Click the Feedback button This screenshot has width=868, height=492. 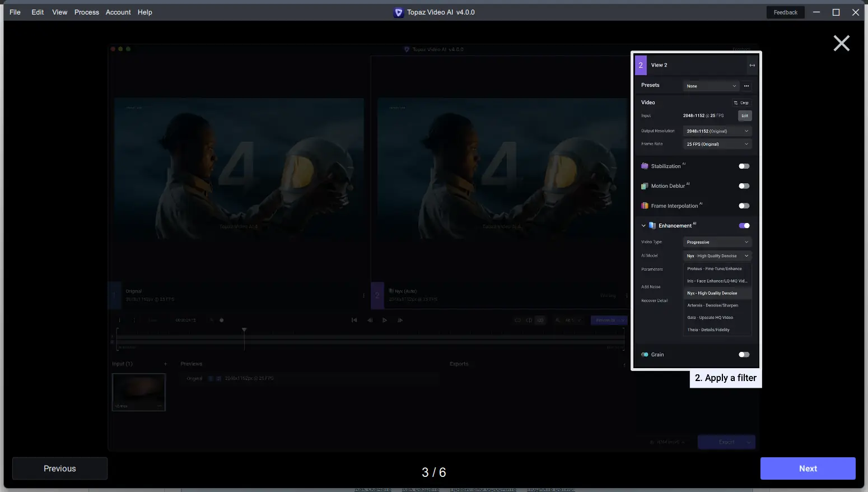point(785,12)
